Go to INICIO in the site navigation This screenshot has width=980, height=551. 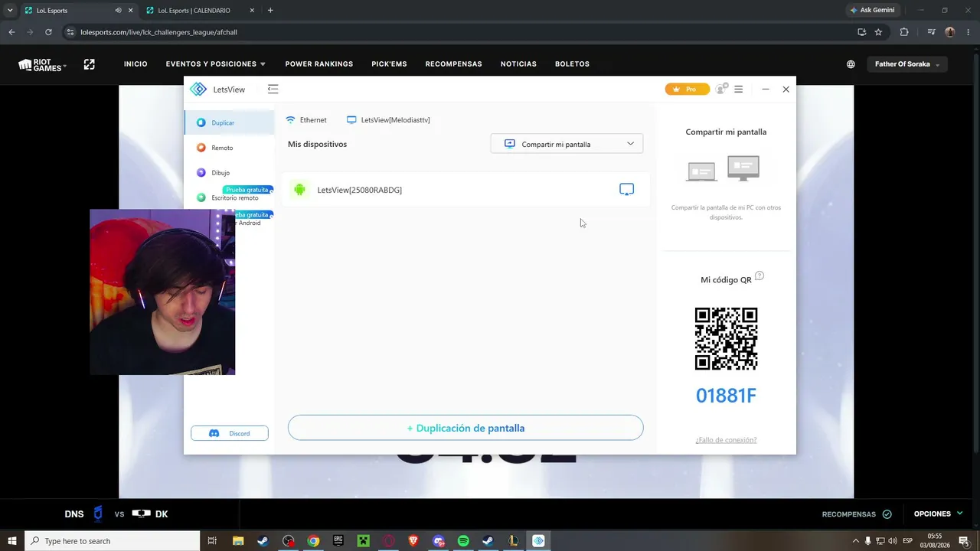(x=136, y=64)
